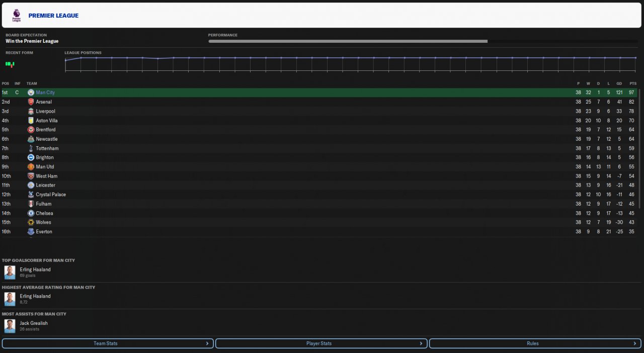This screenshot has height=353, width=644.
Task: Select Aston Villa in the table
Action: tap(47, 120)
